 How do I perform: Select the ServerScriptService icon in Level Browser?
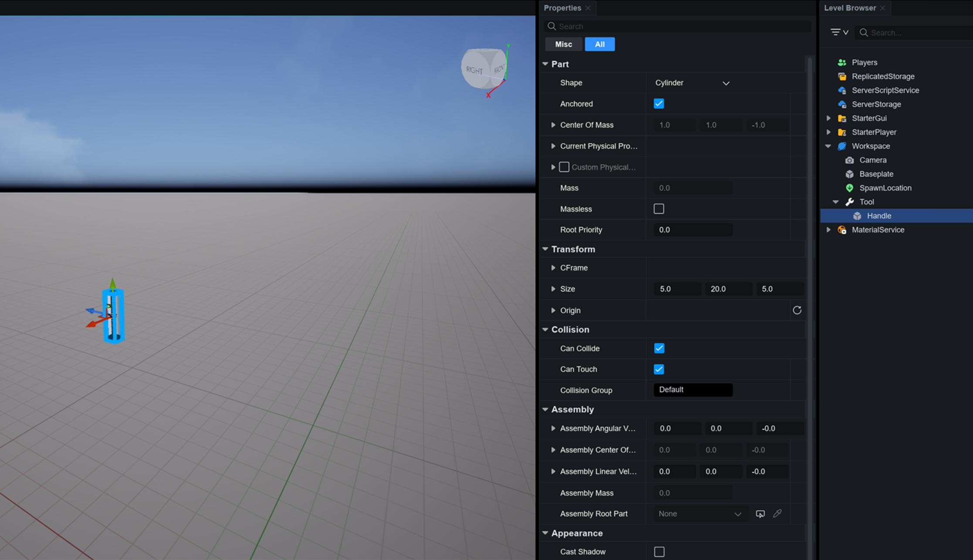click(842, 90)
